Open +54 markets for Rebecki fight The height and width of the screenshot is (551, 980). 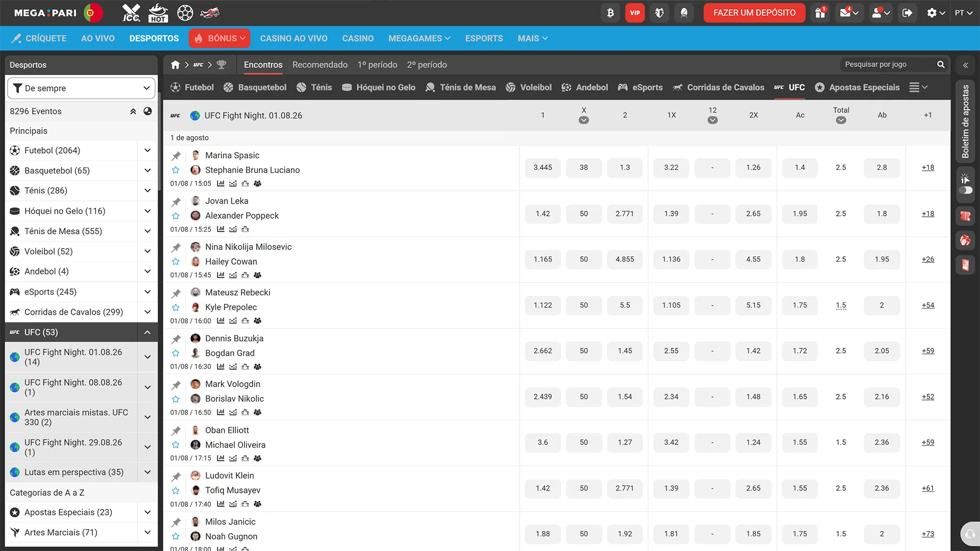tap(928, 305)
